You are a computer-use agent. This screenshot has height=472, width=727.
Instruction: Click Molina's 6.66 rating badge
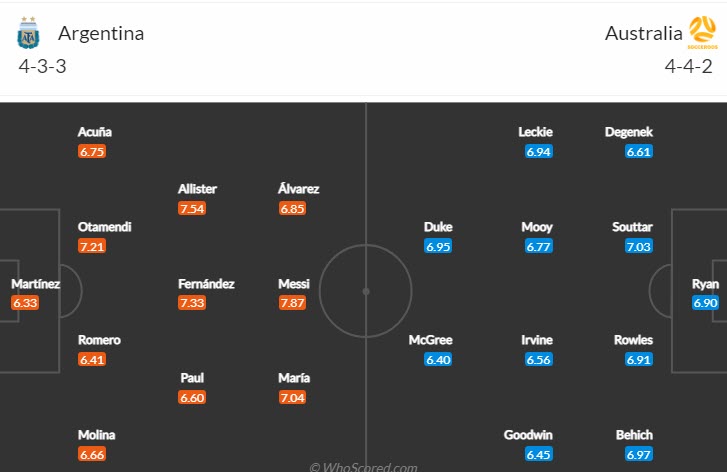pos(92,454)
